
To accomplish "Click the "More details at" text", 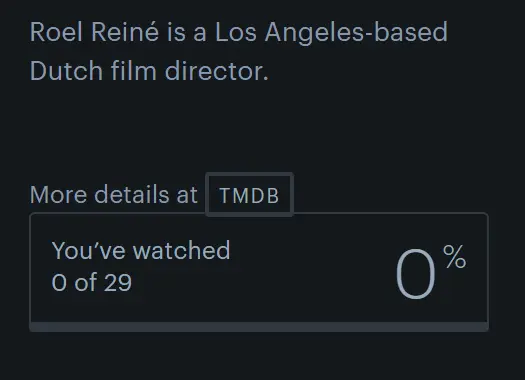I will coord(114,195).
